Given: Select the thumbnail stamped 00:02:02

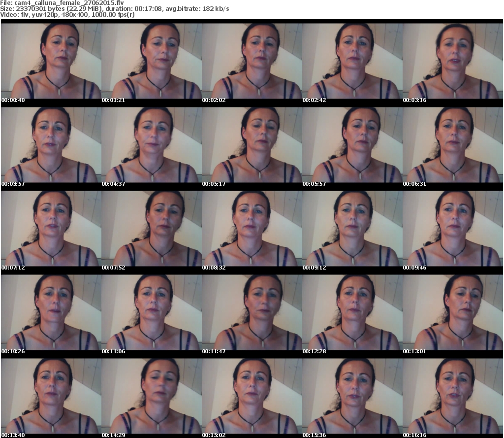Looking at the screenshot, I should pos(252,61).
